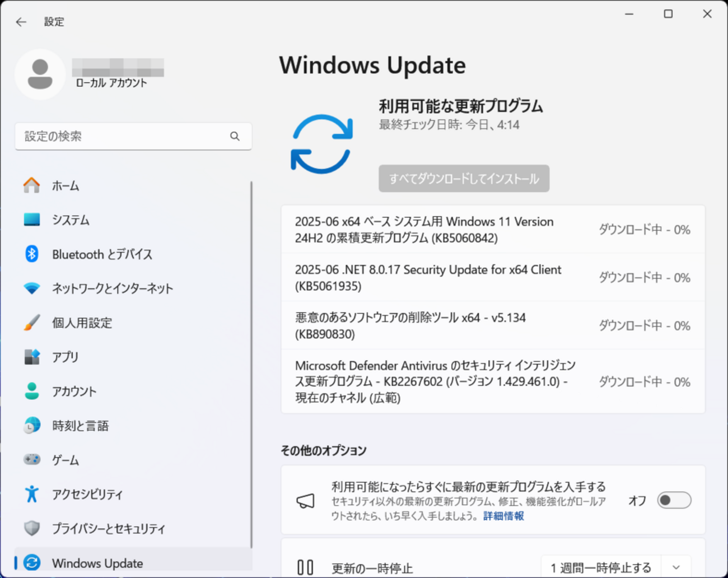Maximize the Settings window

click(x=668, y=14)
